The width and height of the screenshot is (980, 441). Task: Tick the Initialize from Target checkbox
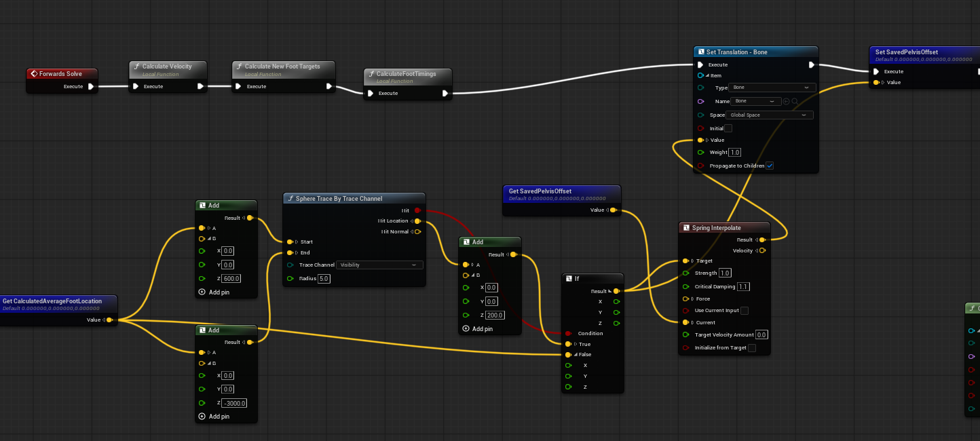751,348
